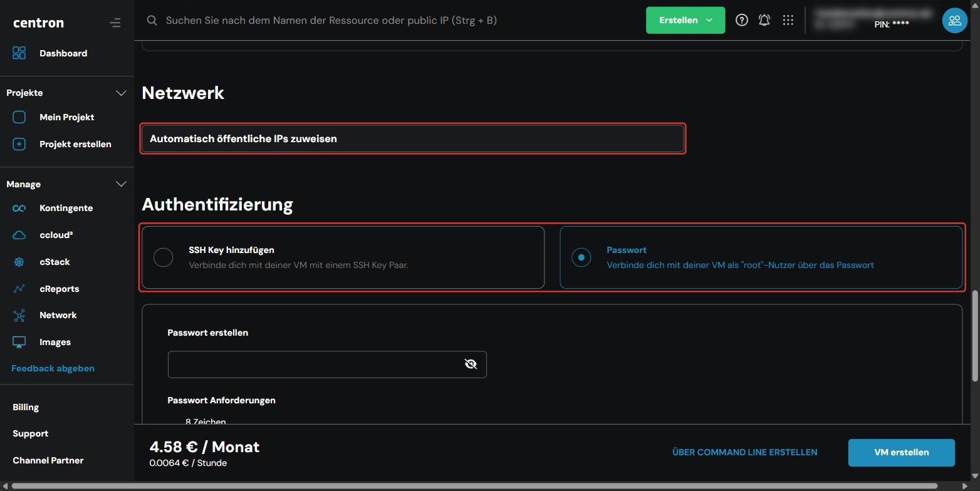Open Channel Partner in the sidebar

pyautogui.click(x=48, y=460)
